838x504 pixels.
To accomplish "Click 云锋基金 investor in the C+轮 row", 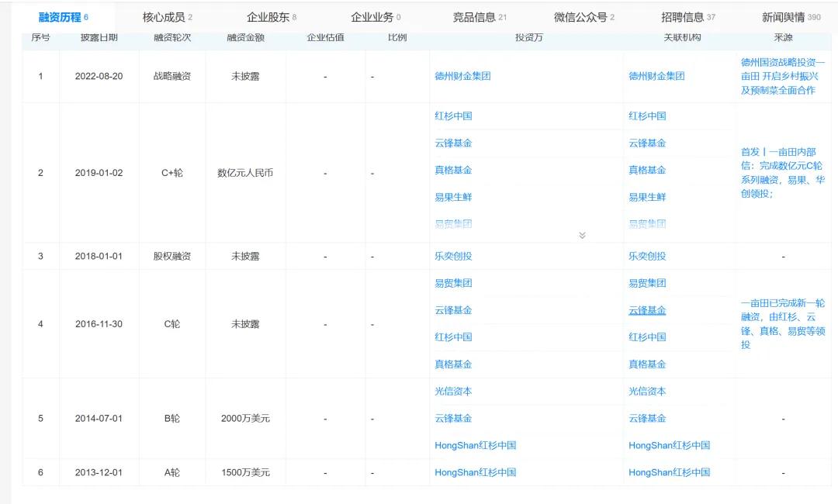I will [453, 143].
